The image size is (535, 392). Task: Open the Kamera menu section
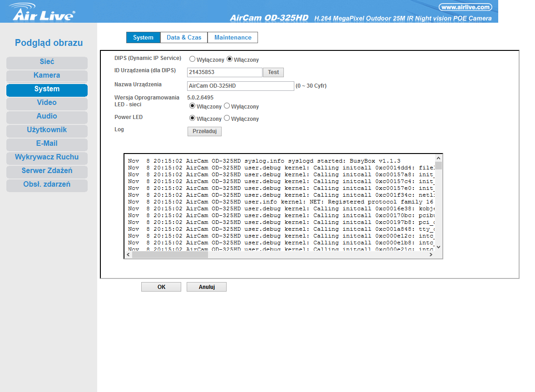pyautogui.click(x=47, y=75)
